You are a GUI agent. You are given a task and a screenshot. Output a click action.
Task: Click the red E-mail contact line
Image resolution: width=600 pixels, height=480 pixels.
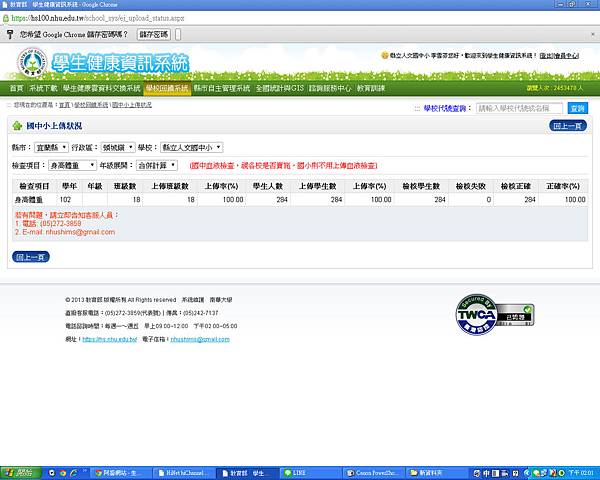[x=65, y=232]
